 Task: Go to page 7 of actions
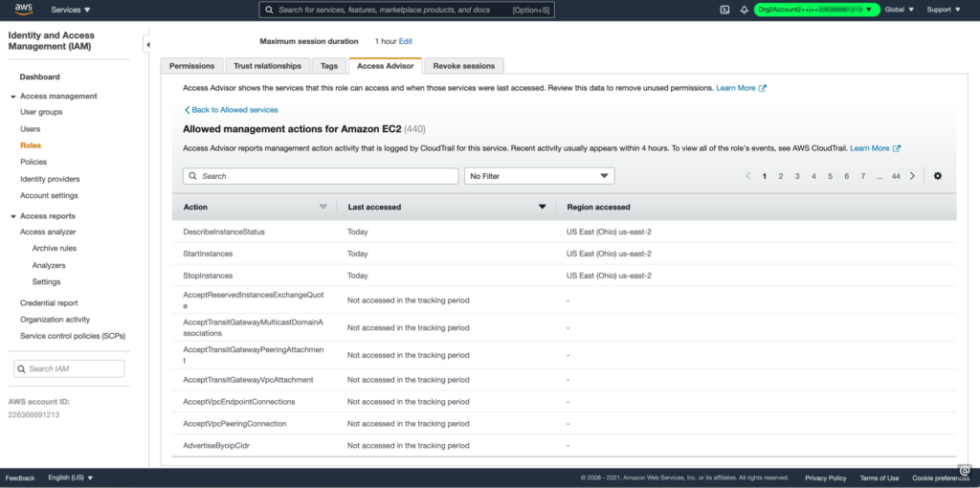[862, 176]
